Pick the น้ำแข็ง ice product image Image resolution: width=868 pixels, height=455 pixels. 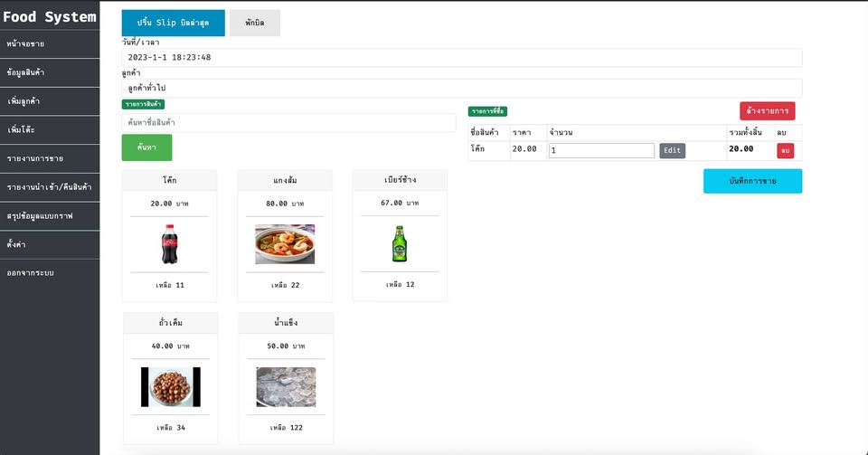(286, 387)
